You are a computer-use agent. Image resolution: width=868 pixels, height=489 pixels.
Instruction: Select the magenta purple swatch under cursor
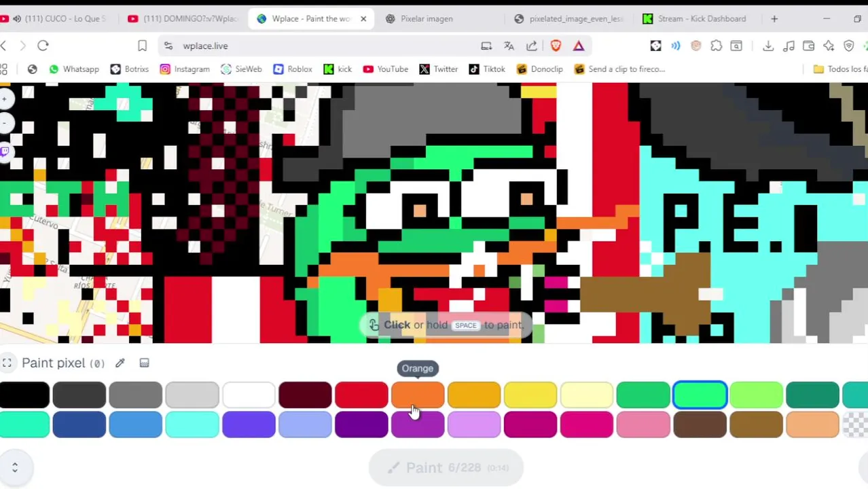pyautogui.click(x=418, y=424)
